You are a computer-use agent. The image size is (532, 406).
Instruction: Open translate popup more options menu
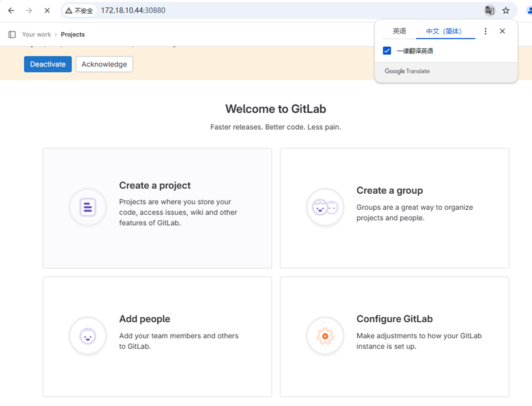[485, 31]
